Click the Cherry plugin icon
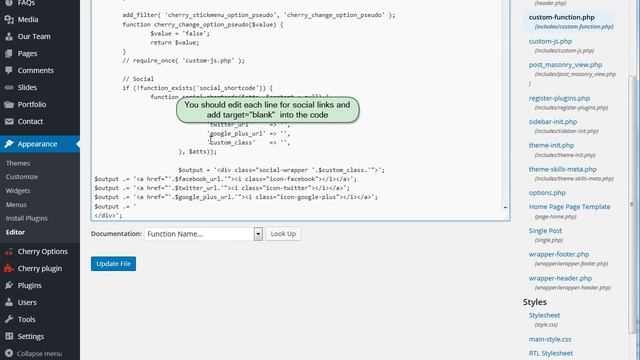640x360 pixels. coord(9,269)
